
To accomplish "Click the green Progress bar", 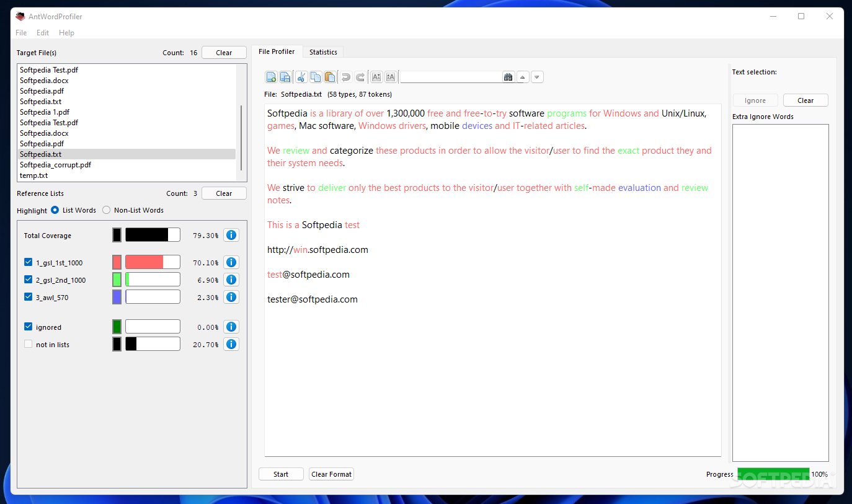I will (773, 474).
